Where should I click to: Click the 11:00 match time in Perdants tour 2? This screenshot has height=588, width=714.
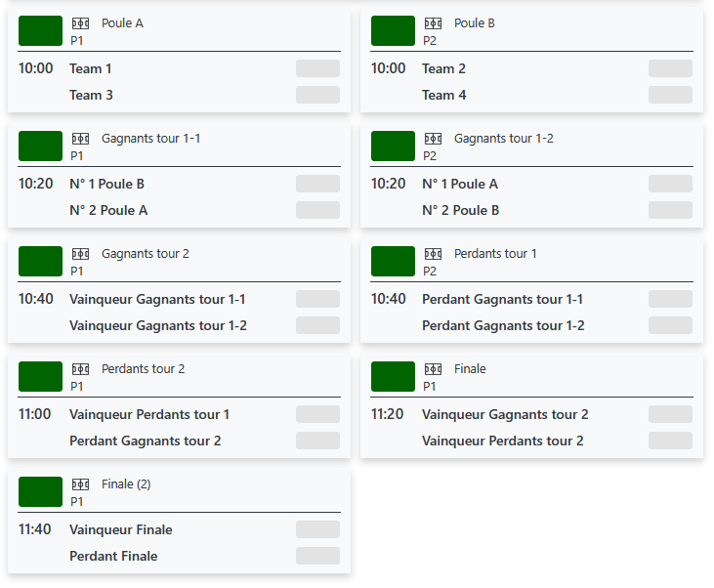(35, 414)
